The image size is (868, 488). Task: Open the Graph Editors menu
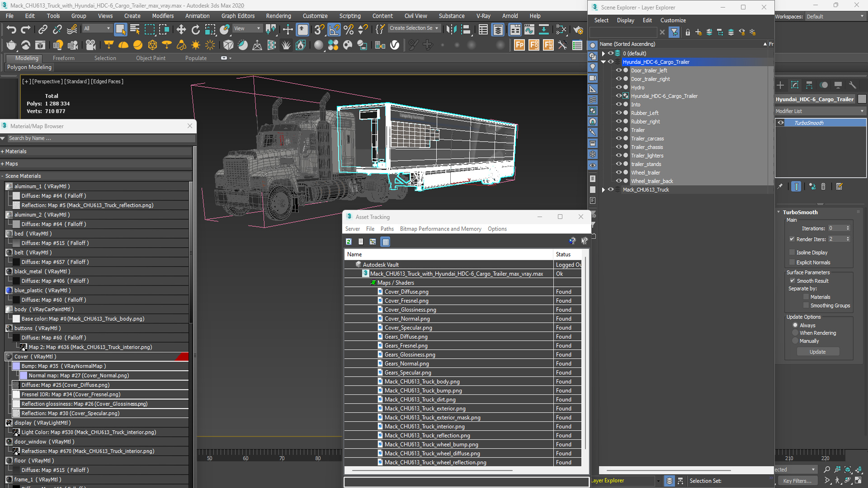coord(238,16)
